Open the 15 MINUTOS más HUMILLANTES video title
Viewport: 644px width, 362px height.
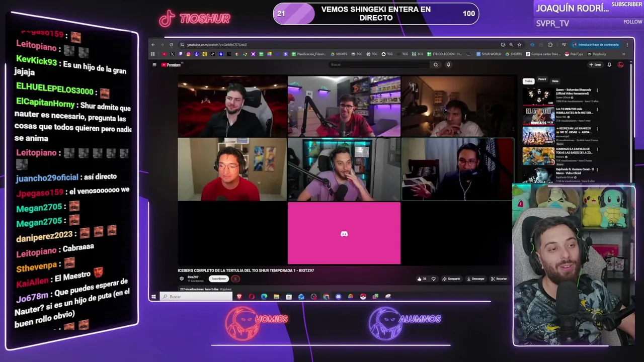[575, 111]
